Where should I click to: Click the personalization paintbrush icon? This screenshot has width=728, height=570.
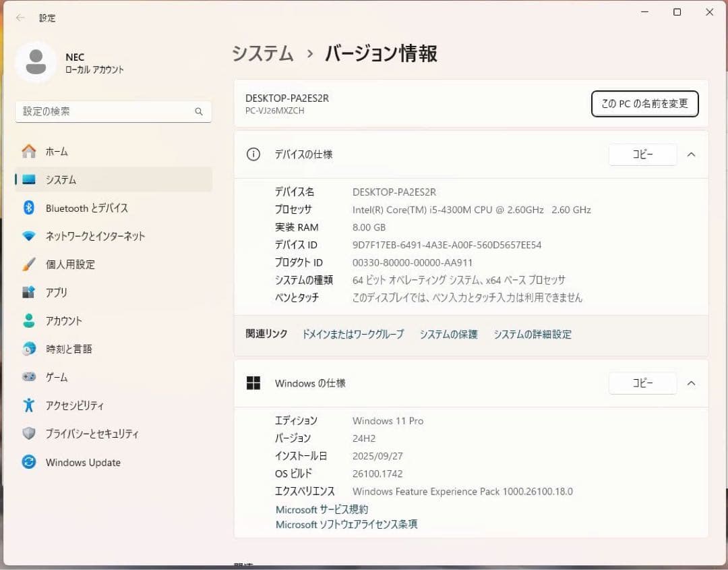pyautogui.click(x=29, y=264)
